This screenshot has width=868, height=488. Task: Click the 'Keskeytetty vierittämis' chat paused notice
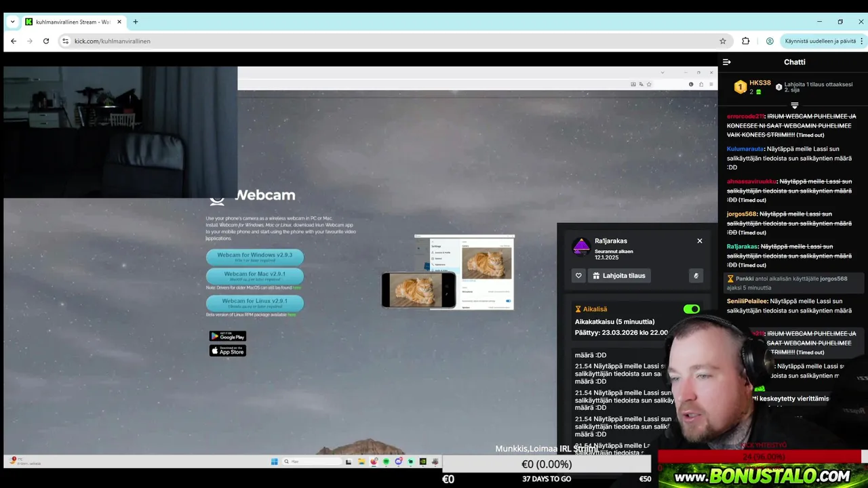[x=790, y=399]
